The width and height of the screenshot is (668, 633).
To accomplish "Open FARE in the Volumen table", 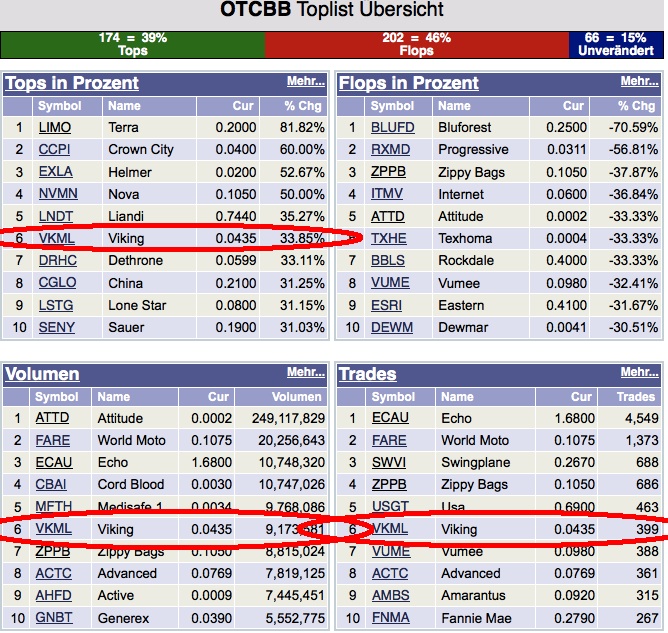I will pos(52,440).
